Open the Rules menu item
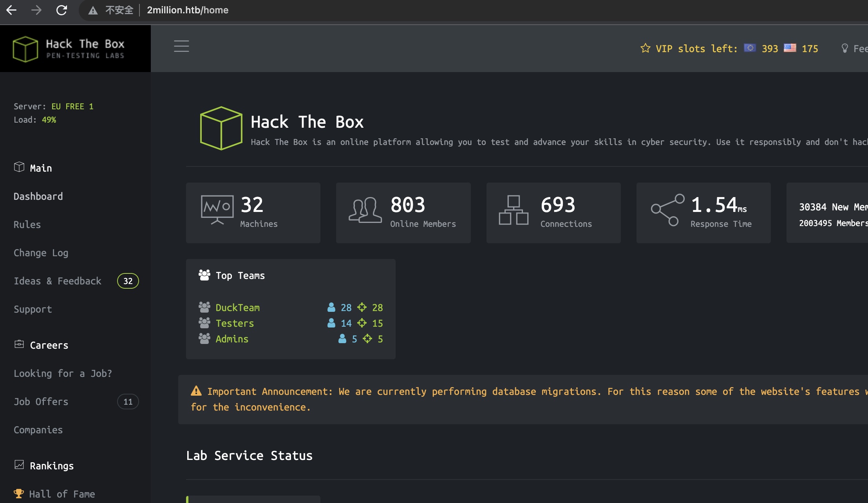The width and height of the screenshot is (868, 503). pyautogui.click(x=27, y=224)
